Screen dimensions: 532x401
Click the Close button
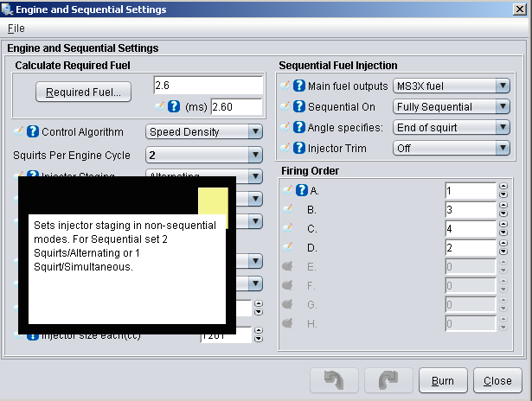coord(497,380)
